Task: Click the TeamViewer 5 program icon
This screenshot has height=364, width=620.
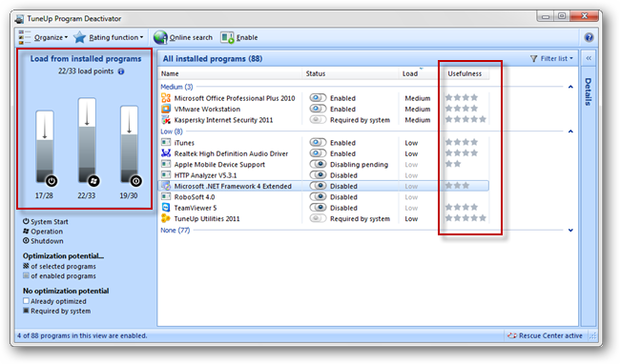Action: (166, 208)
